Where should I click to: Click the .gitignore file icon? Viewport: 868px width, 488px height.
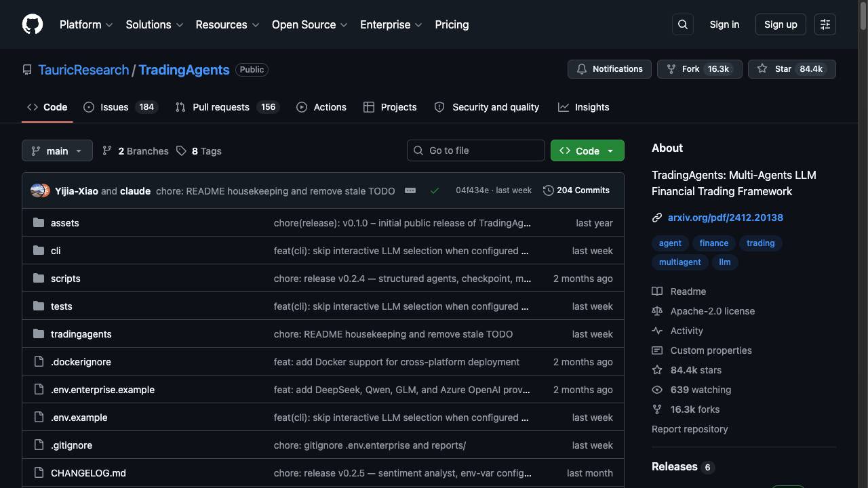[39, 445]
